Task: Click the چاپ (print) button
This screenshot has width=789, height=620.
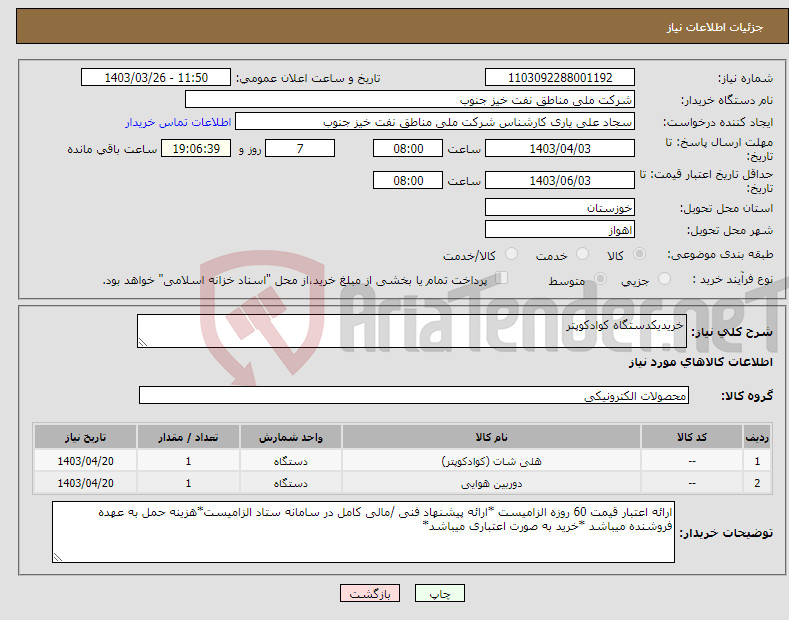Action: (x=439, y=593)
